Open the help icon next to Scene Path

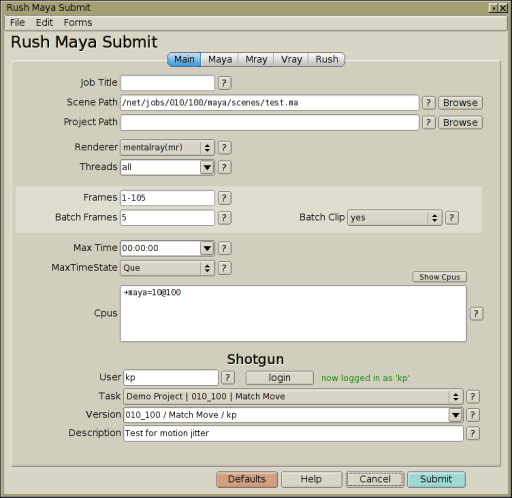coord(429,103)
